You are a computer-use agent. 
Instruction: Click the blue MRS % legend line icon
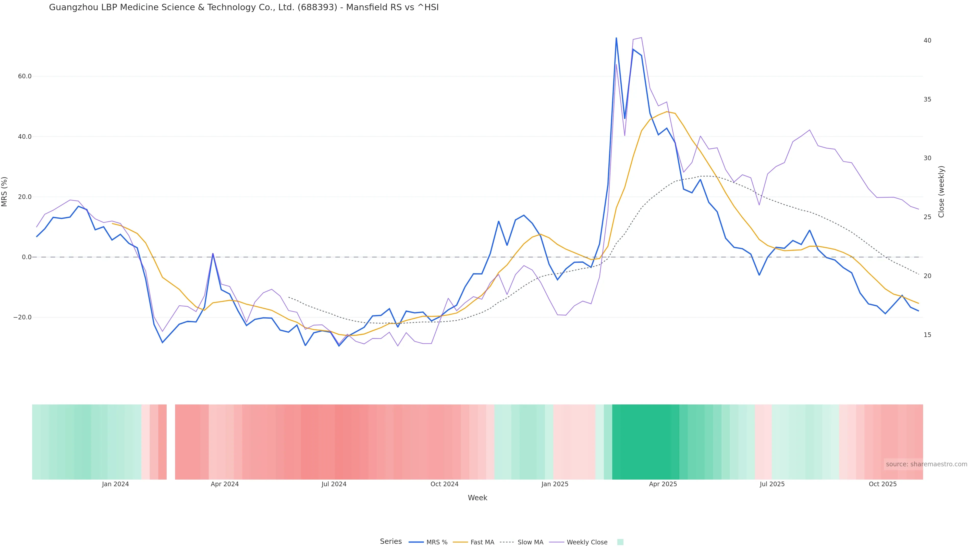point(416,542)
